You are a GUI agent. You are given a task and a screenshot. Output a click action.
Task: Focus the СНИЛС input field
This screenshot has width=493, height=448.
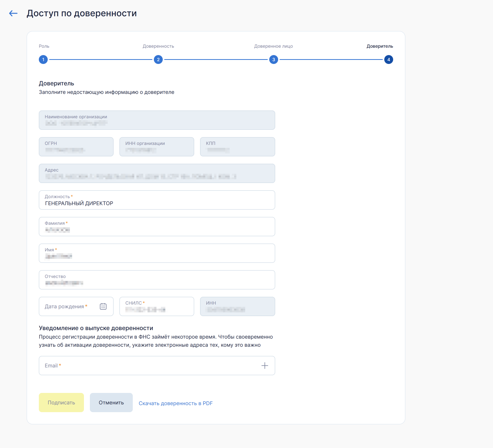[x=157, y=306]
